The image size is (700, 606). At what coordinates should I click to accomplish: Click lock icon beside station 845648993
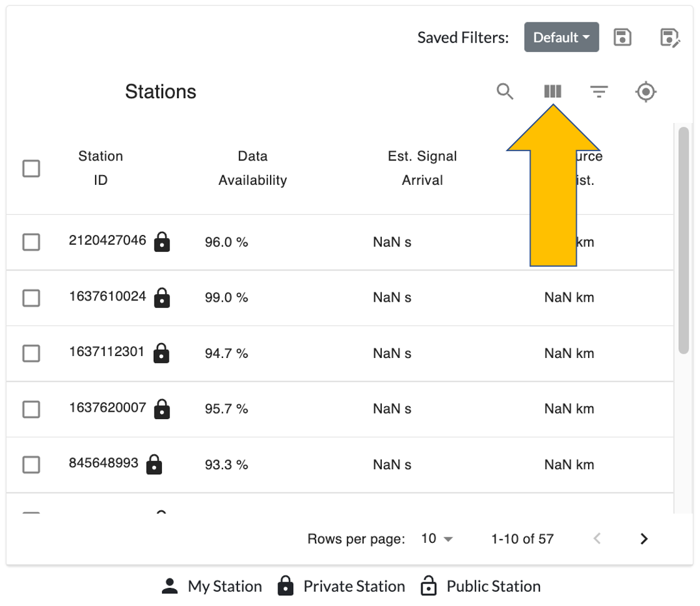(154, 465)
